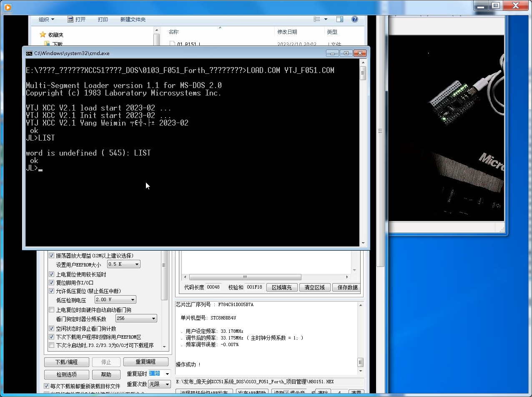Click the 代码长度 field showing 00048
Image resolution: width=532 pixels, height=397 pixels.
(x=214, y=287)
